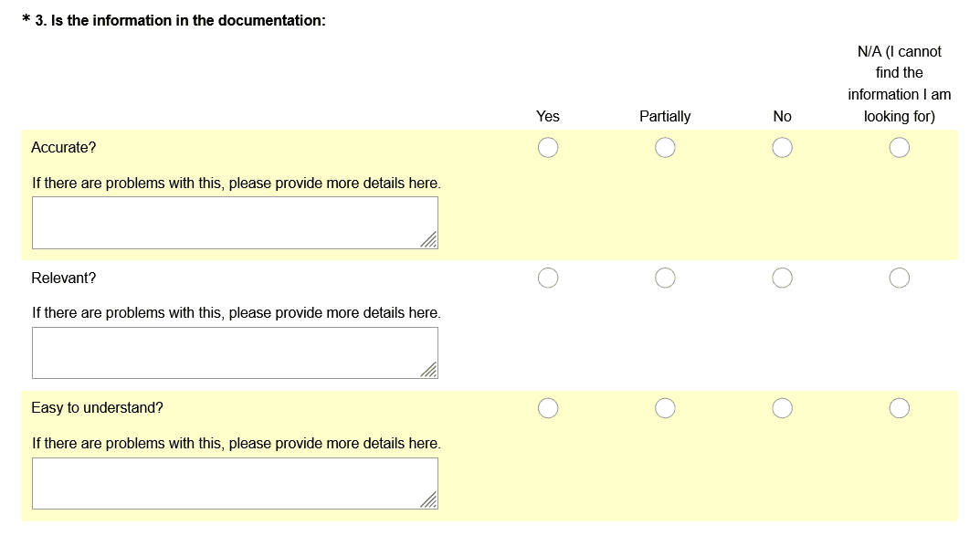Select No for Accurate
Viewport: 980px width, 536px height.
[x=782, y=147]
